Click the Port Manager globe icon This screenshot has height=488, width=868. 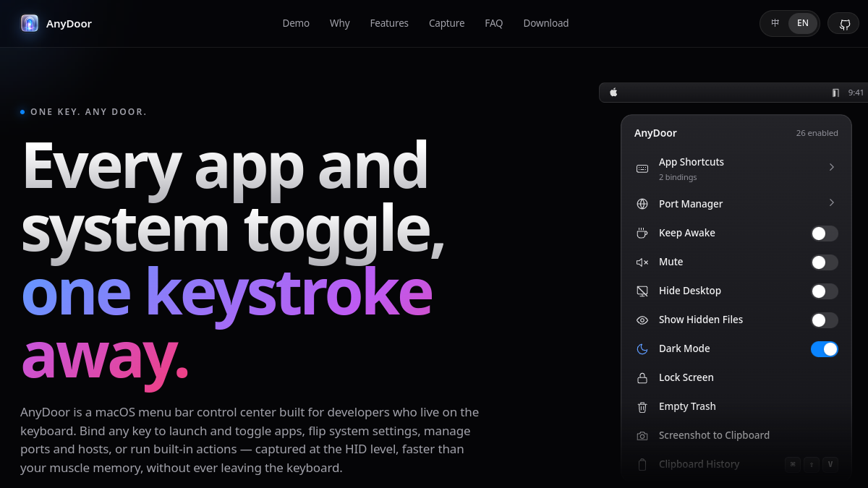pos(642,204)
